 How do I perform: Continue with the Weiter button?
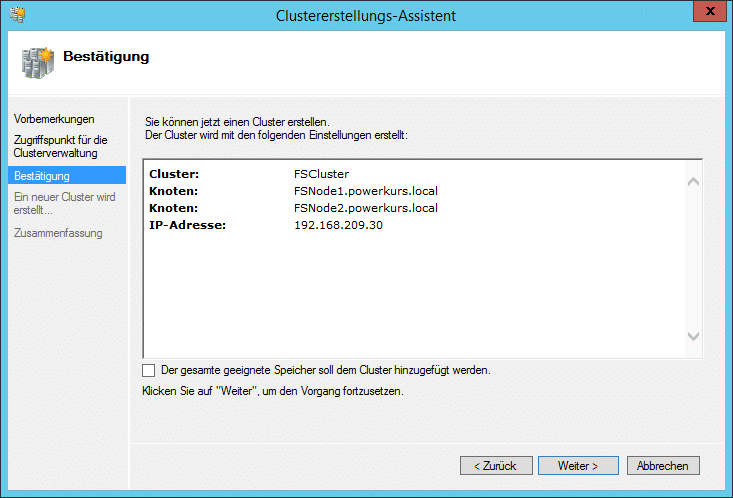578,466
